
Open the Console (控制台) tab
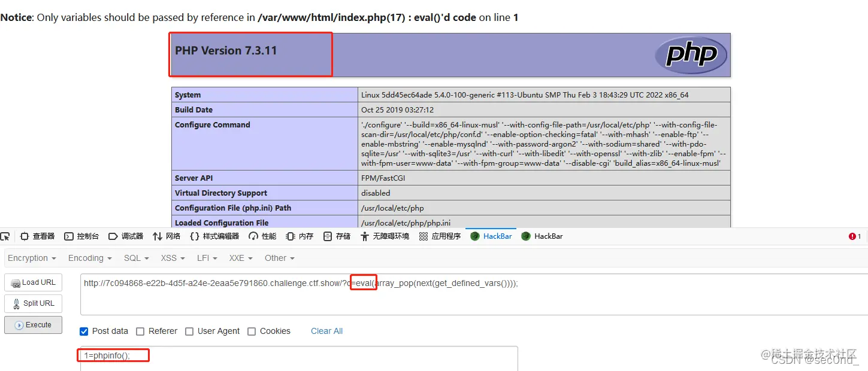[x=82, y=236]
